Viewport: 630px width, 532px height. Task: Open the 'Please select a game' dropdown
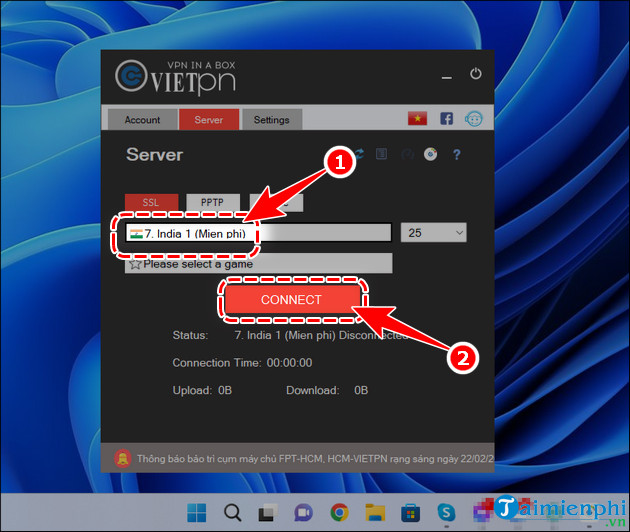259,264
